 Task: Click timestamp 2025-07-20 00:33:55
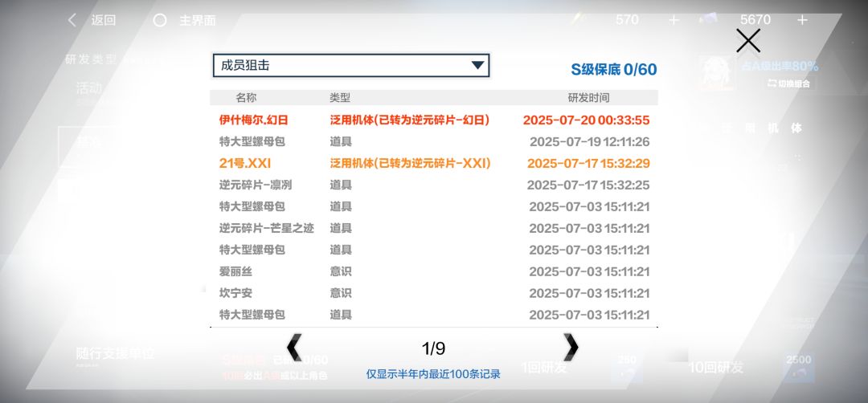pyautogui.click(x=586, y=120)
